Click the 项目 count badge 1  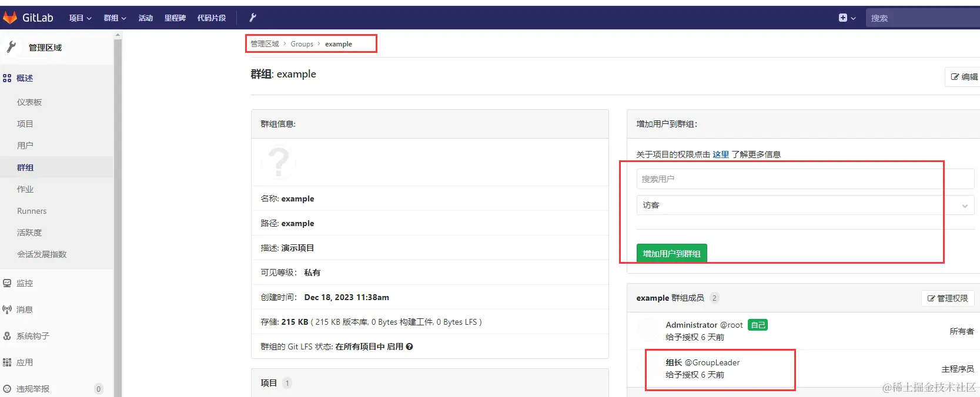pyautogui.click(x=287, y=383)
